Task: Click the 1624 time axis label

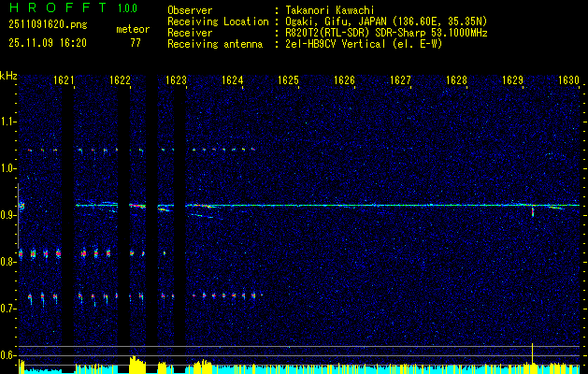Action: [x=232, y=79]
